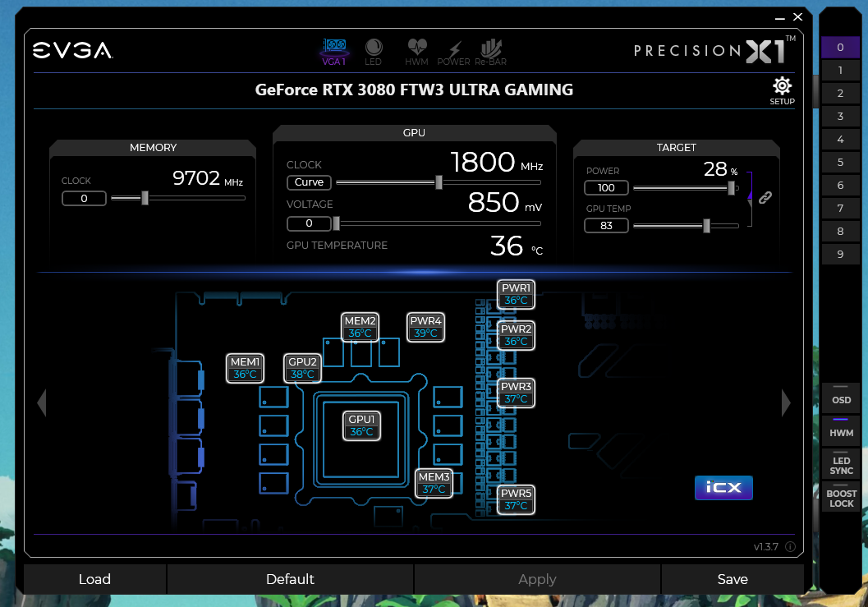The height and width of the screenshot is (607, 868).
Task: Click the 1800 MHz GPU clock readout
Action: point(497,163)
